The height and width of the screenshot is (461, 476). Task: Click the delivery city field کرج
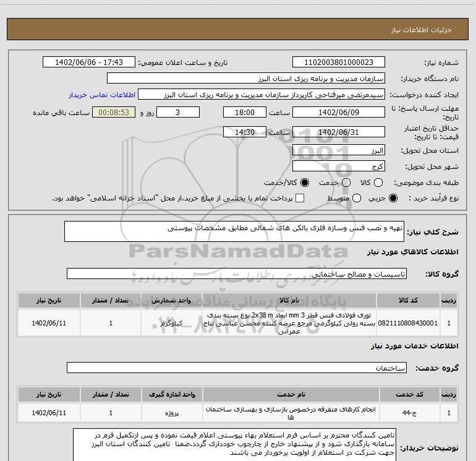339,166
